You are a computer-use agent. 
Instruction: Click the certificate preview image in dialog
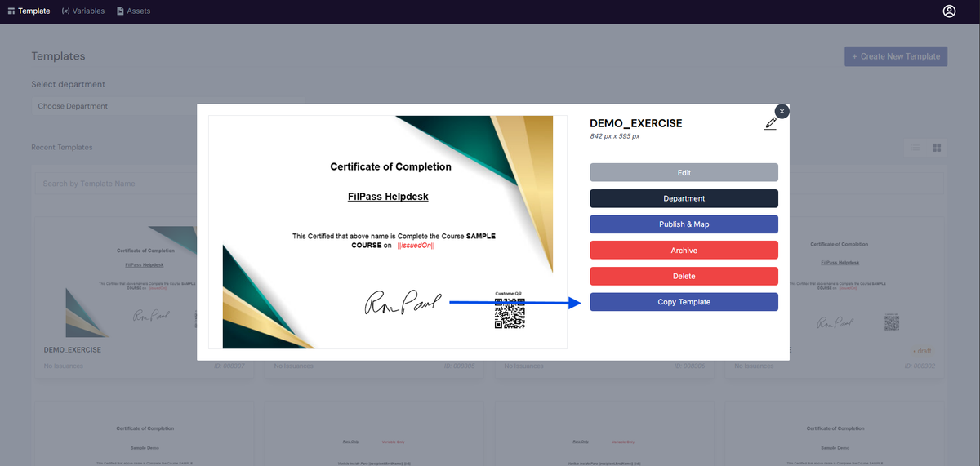pyautogui.click(x=388, y=232)
